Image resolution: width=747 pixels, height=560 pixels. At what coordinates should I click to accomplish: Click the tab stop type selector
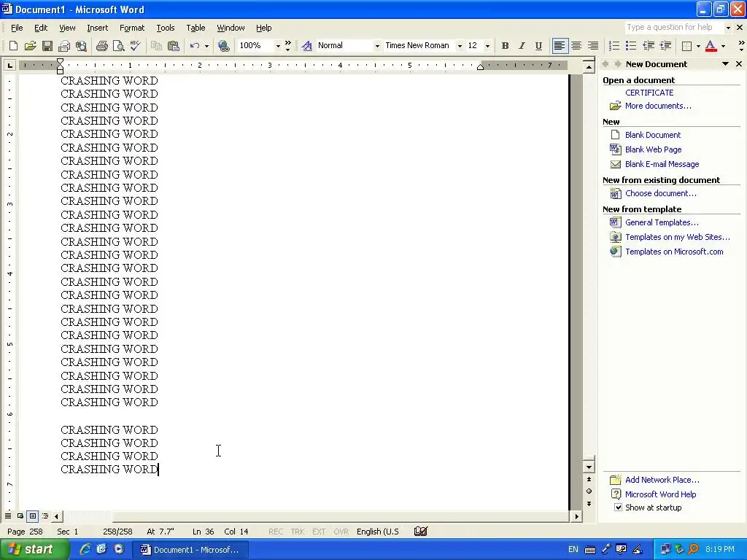tap(9, 65)
